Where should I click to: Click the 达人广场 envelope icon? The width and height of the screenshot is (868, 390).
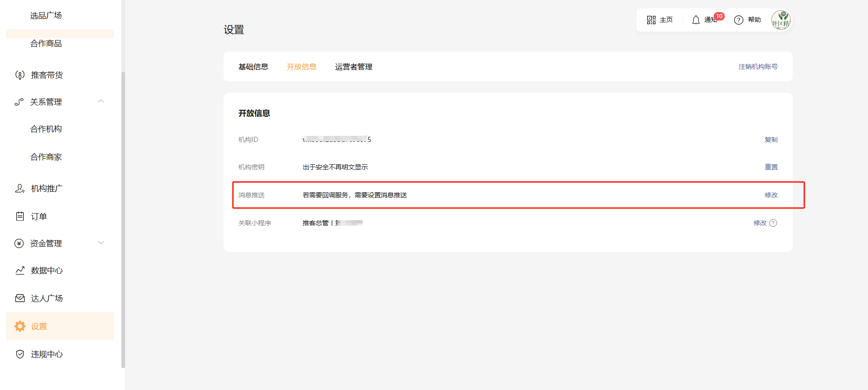(x=20, y=298)
